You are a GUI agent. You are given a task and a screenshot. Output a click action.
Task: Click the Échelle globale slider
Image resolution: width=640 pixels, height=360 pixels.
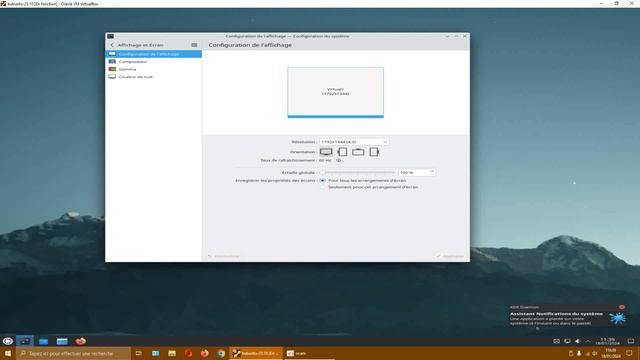pos(358,173)
